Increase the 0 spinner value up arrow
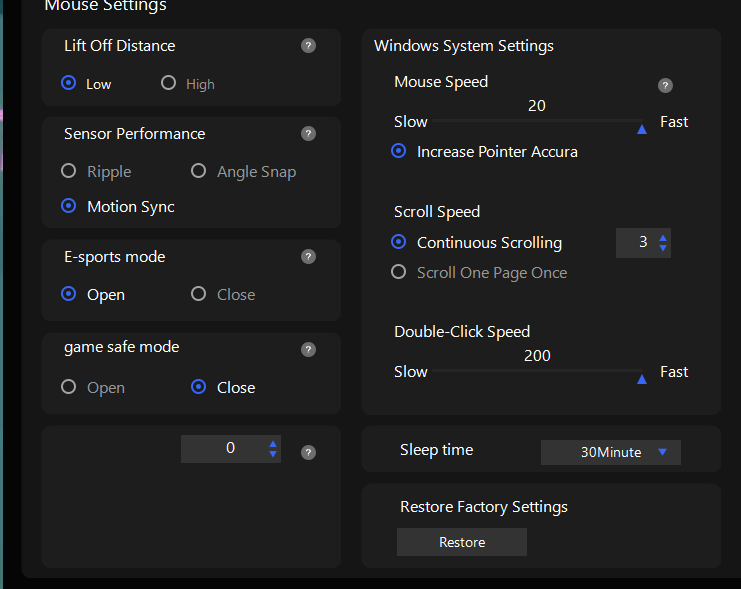This screenshot has height=589, width=741. [273, 444]
